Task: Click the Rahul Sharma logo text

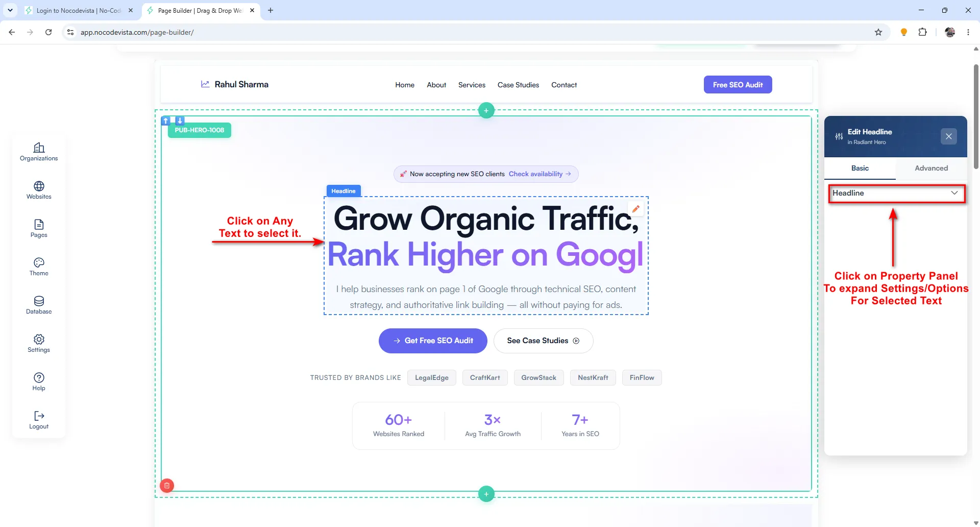Action: (x=241, y=84)
